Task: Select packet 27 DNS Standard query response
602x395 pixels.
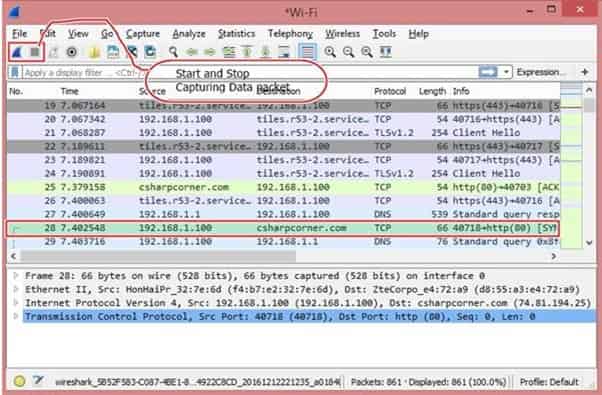Action: (x=283, y=214)
